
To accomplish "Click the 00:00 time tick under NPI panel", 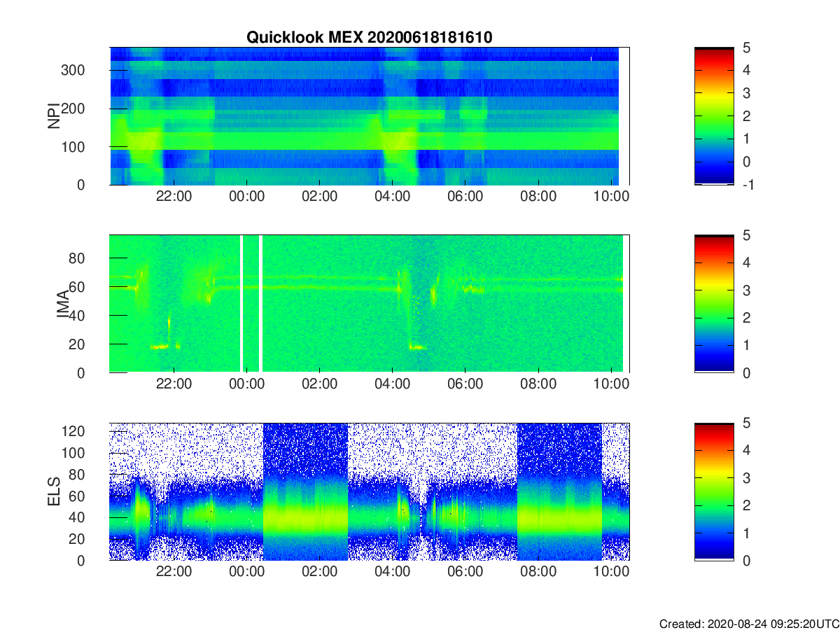I will point(246,197).
